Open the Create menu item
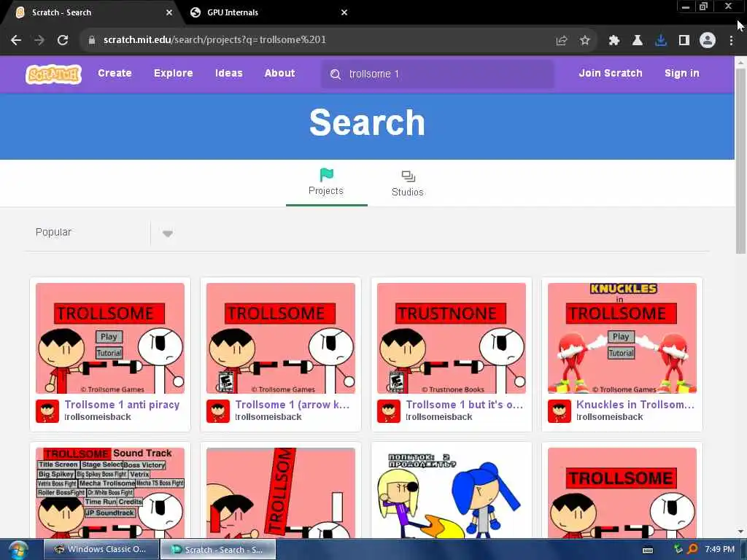This screenshot has height=560, width=747. pyautogui.click(x=115, y=74)
